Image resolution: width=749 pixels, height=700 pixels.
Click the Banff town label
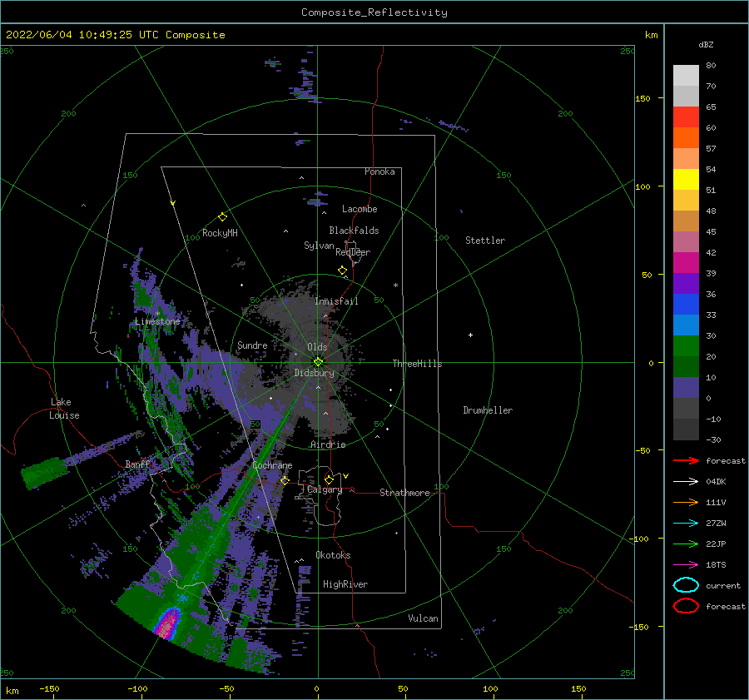138,464
